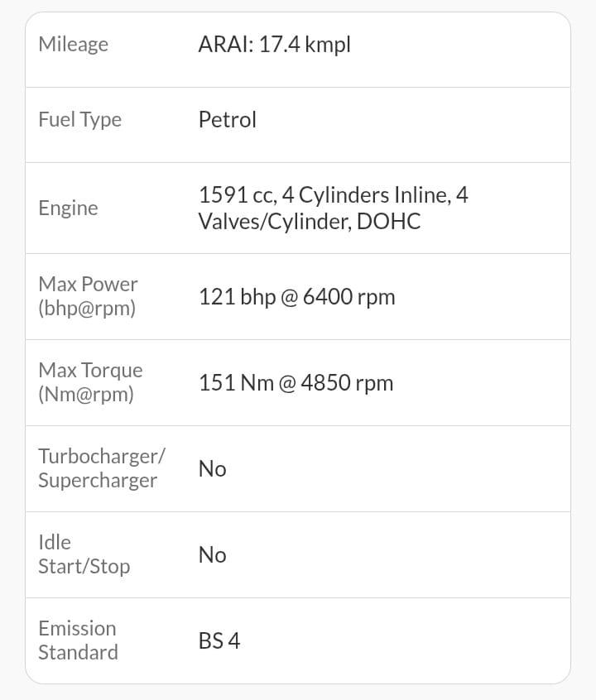Click the Supercharger label word

(x=97, y=480)
